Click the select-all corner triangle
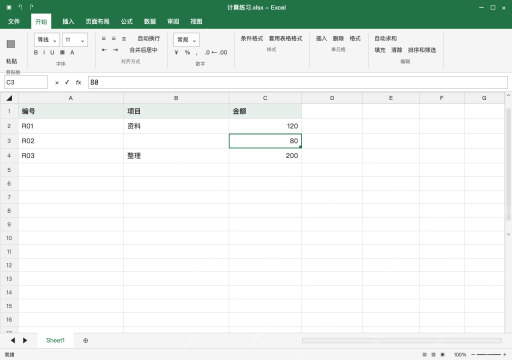Image resolution: width=512 pixels, height=360 pixels. [x=9, y=98]
